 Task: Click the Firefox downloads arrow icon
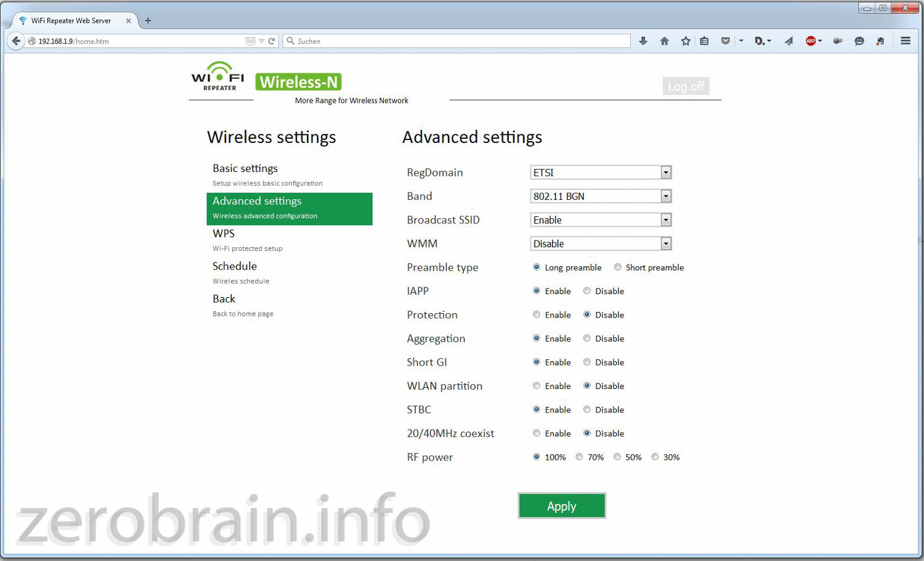(643, 41)
